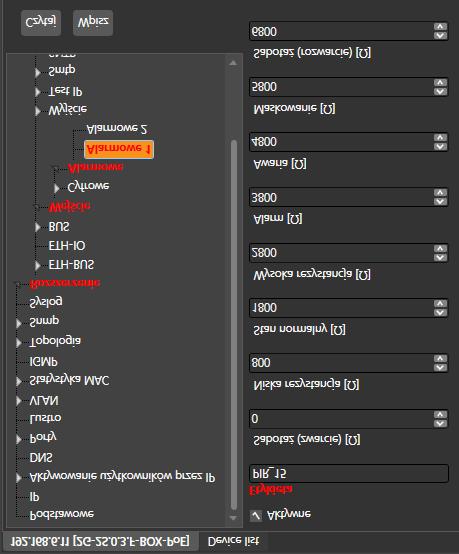Image resolution: width=459 pixels, height=554 pixels.
Task: Click upper spinner arrow of 800 field
Action: point(440,359)
